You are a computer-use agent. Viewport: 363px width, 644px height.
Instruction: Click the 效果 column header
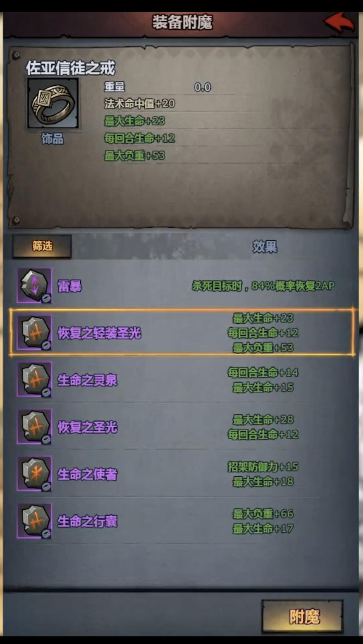[265, 246]
